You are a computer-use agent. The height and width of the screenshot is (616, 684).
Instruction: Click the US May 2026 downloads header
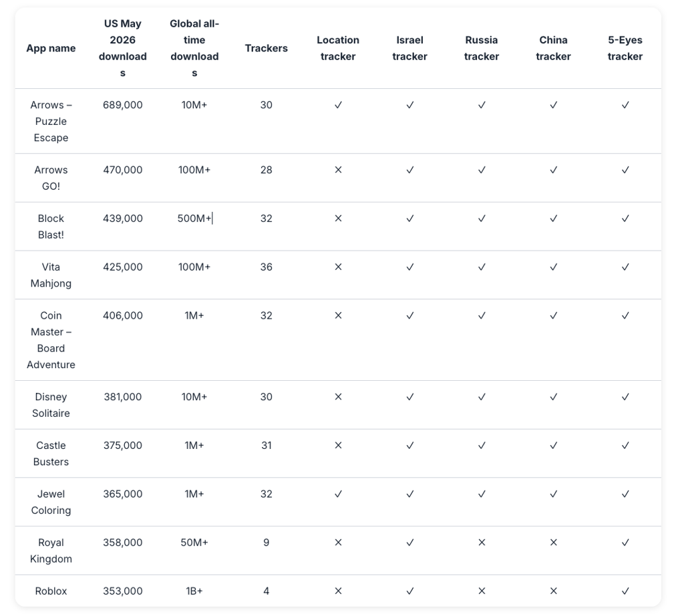123,48
